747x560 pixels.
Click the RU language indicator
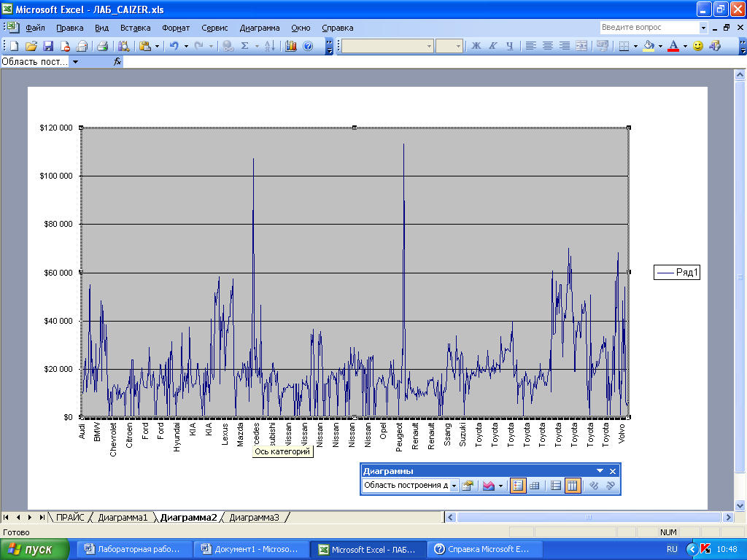(672, 549)
